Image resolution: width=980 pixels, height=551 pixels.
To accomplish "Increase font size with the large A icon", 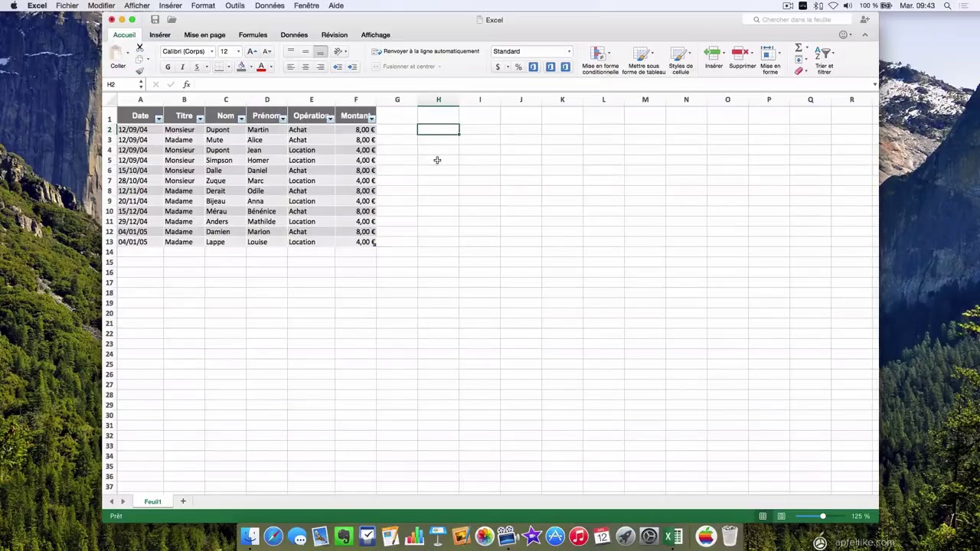I will pos(252,51).
